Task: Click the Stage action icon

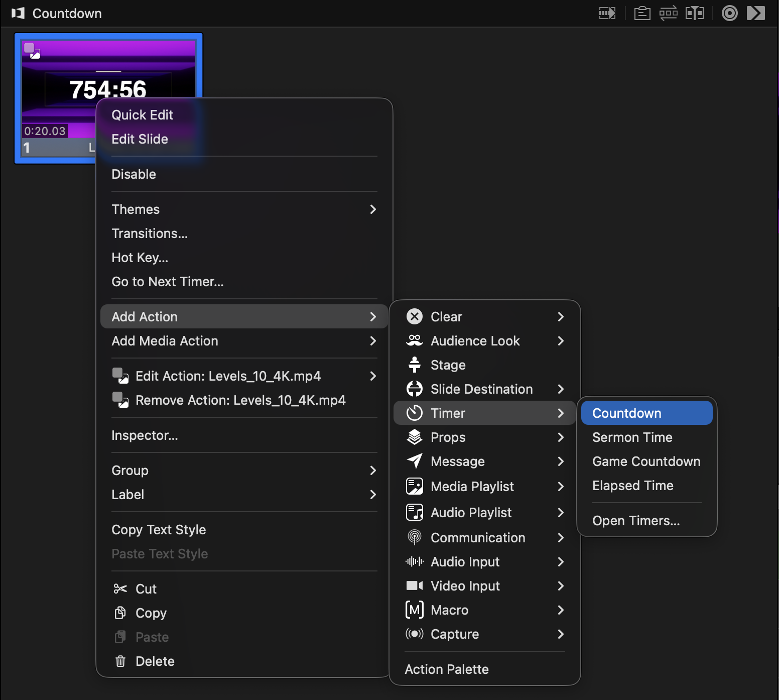Action: pyautogui.click(x=415, y=365)
